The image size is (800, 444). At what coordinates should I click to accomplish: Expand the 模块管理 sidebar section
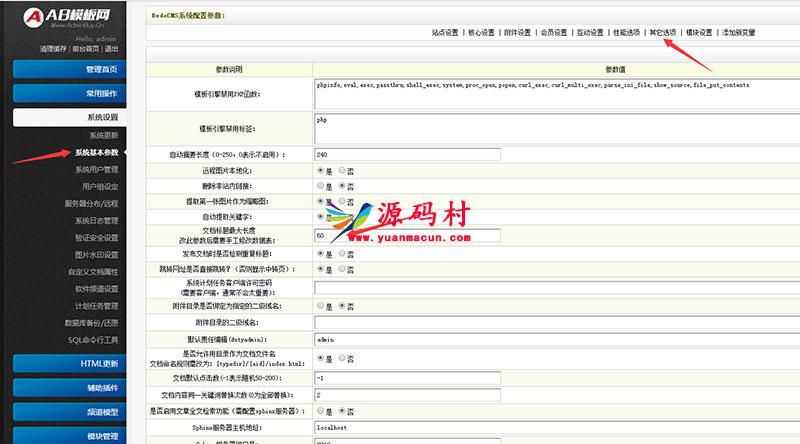pyautogui.click(x=69, y=435)
